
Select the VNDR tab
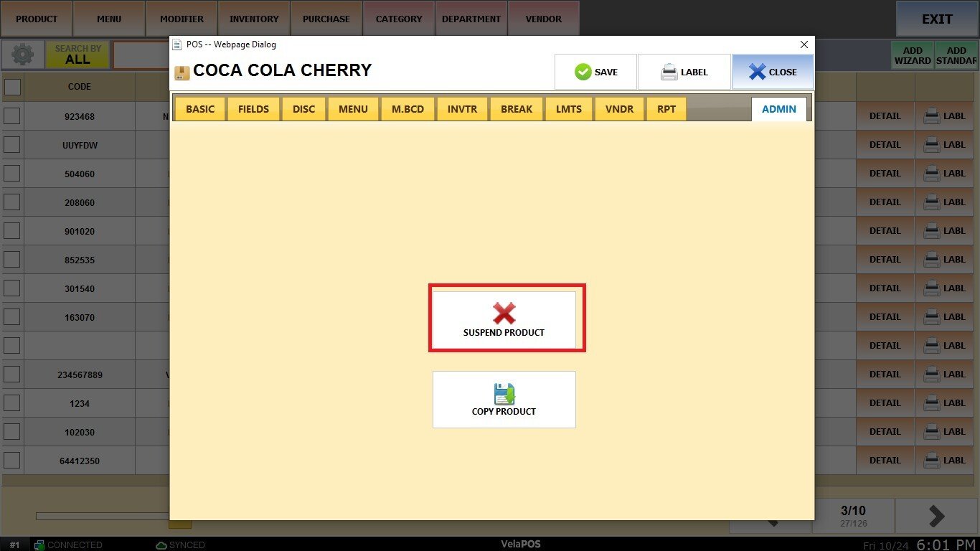[619, 109]
